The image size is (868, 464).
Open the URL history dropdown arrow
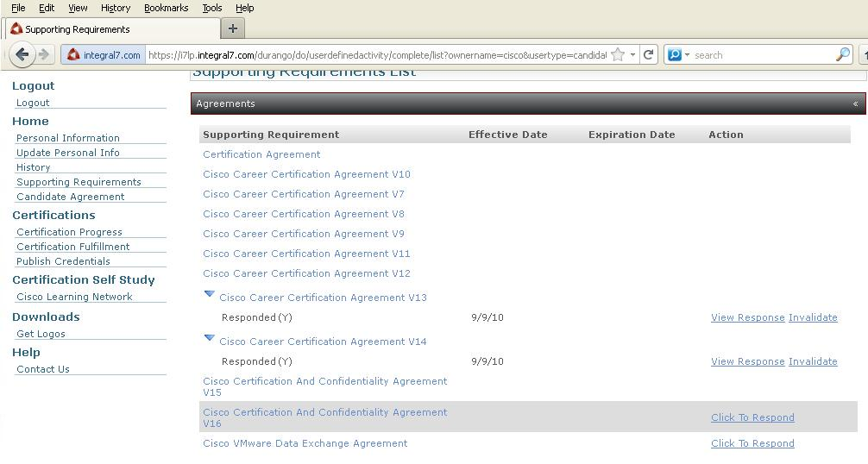click(x=632, y=54)
